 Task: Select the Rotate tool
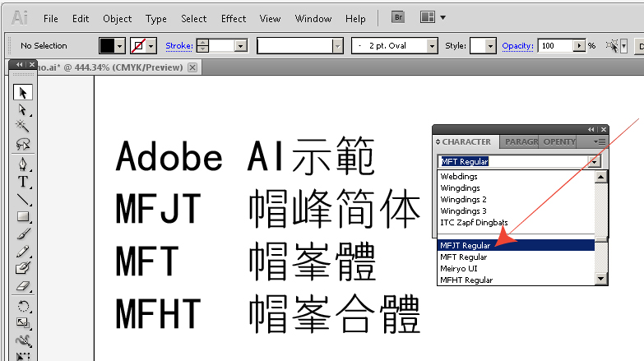click(x=22, y=307)
